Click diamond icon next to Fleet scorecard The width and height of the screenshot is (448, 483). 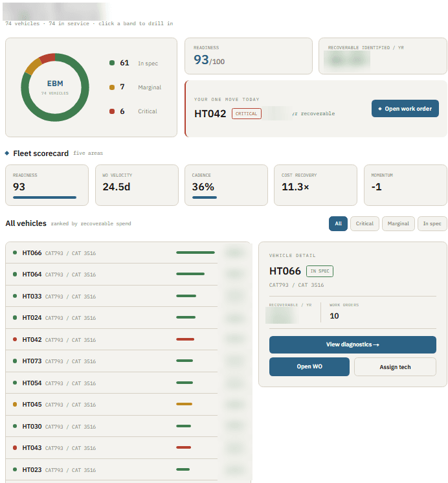coord(7,153)
